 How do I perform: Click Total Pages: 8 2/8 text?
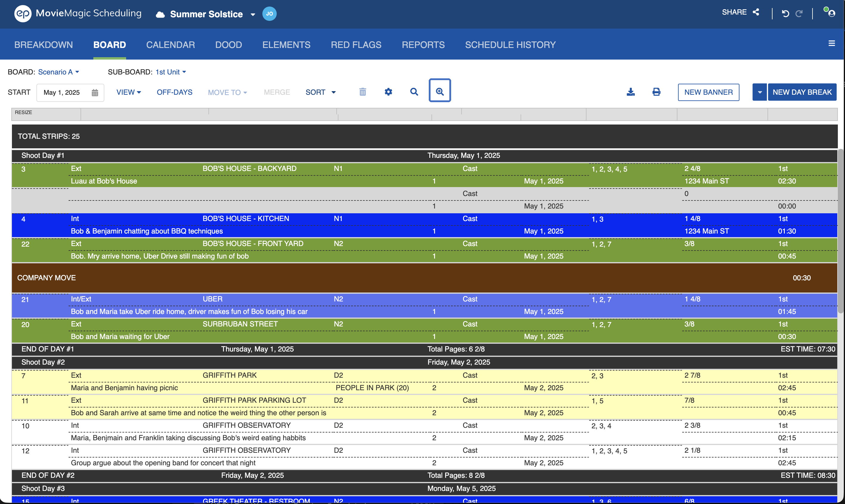click(x=456, y=475)
